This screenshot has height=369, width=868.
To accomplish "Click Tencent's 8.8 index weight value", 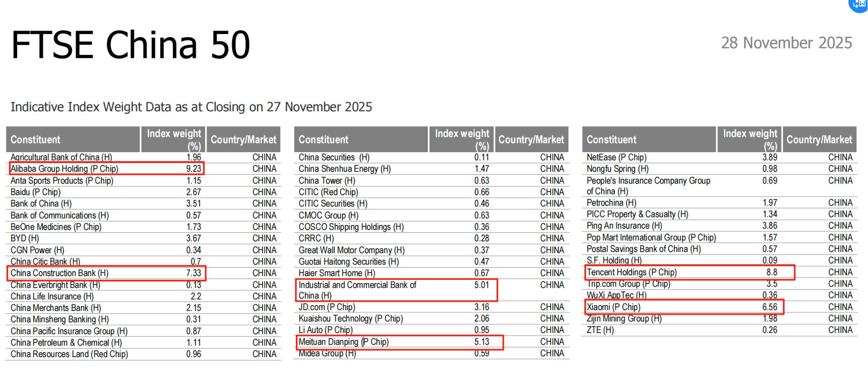I will (x=772, y=272).
